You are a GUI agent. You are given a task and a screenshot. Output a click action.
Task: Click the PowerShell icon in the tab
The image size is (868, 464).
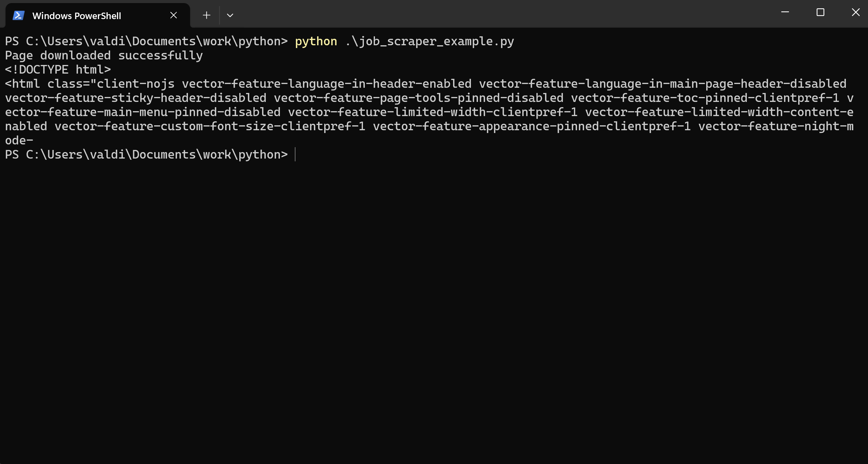(18, 15)
